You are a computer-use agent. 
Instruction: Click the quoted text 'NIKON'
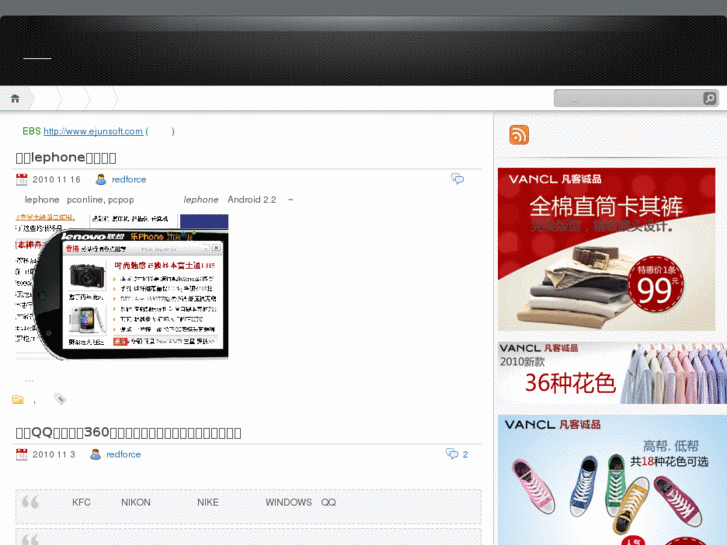(x=136, y=502)
